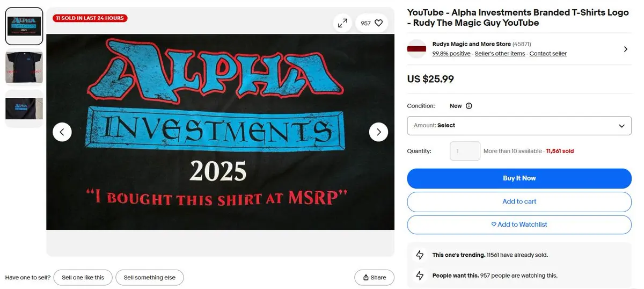644x289 pixels.
Task: Click the Buy It Now button
Action: tap(519, 178)
